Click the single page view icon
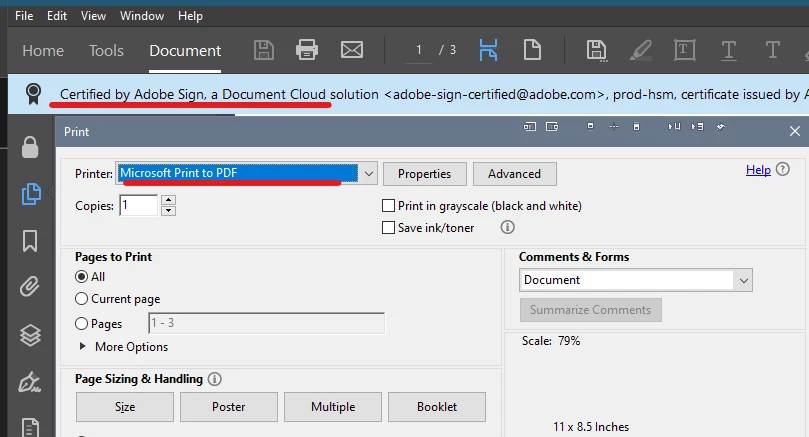Screen dimensions: 809x437 pyautogui.click(x=532, y=50)
